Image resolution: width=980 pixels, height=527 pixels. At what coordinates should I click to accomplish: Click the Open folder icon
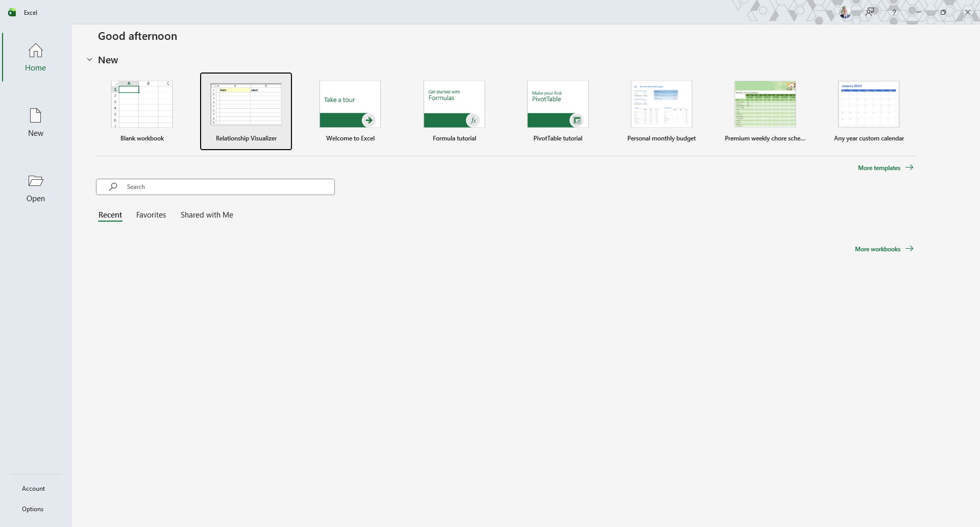click(x=35, y=181)
